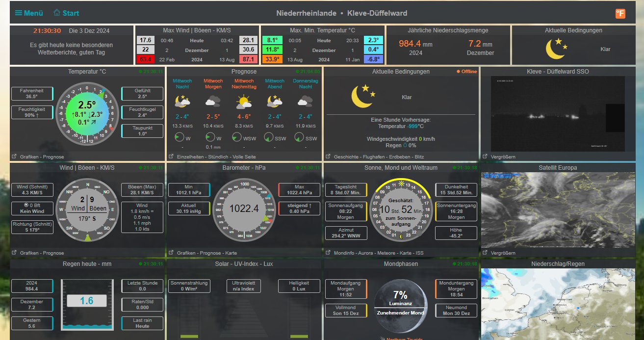Click external-link icon under Kleve webcam image

pyautogui.click(x=485, y=157)
